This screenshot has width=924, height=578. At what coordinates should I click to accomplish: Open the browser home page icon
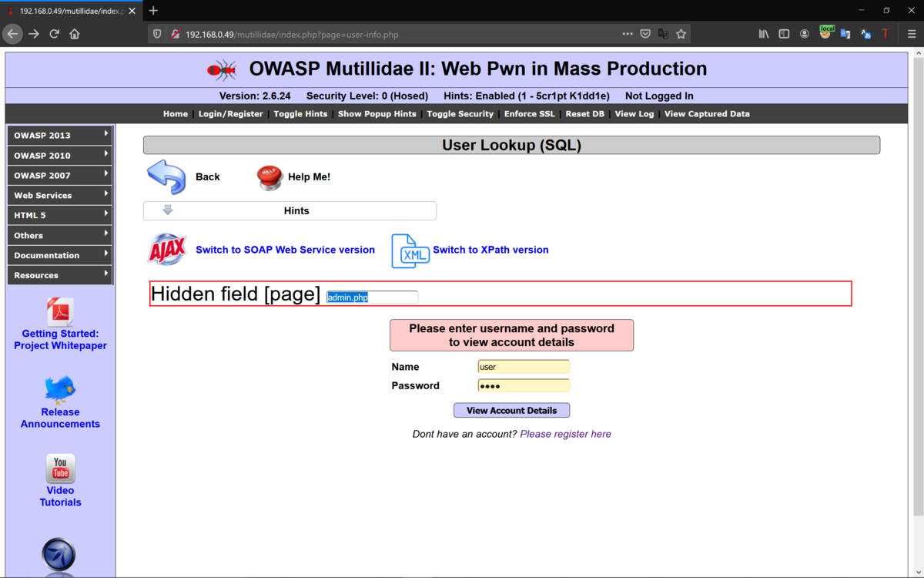[75, 34]
